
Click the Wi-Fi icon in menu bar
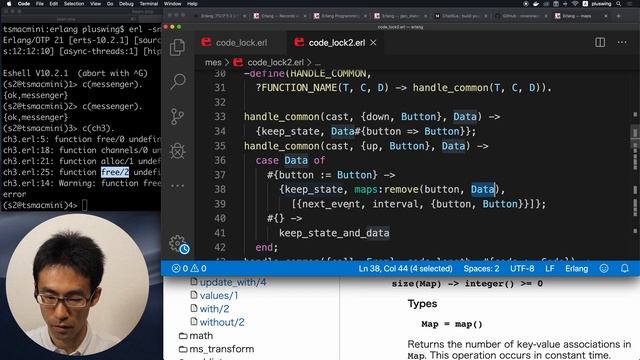click(x=575, y=4)
